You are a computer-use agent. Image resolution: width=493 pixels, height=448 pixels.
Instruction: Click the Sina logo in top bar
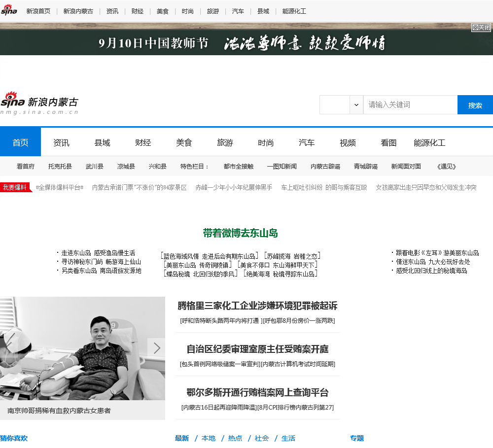tap(9, 10)
